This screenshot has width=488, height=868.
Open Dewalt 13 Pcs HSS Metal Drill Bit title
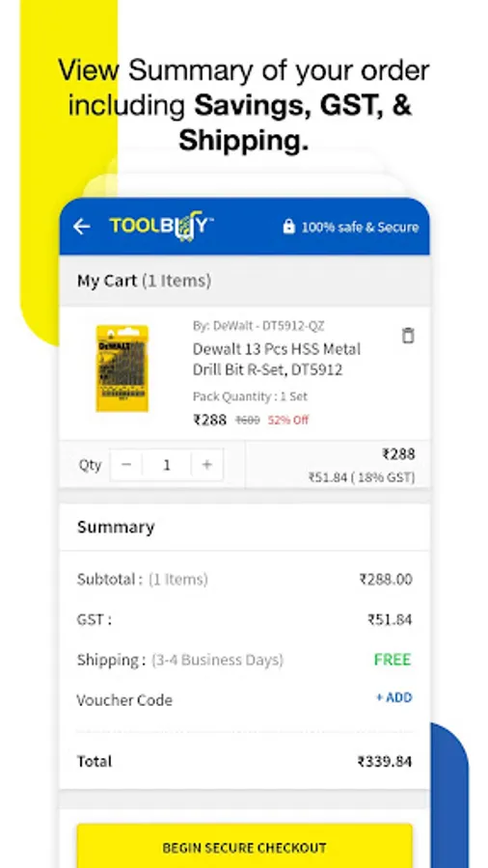click(x=276, y=360)
